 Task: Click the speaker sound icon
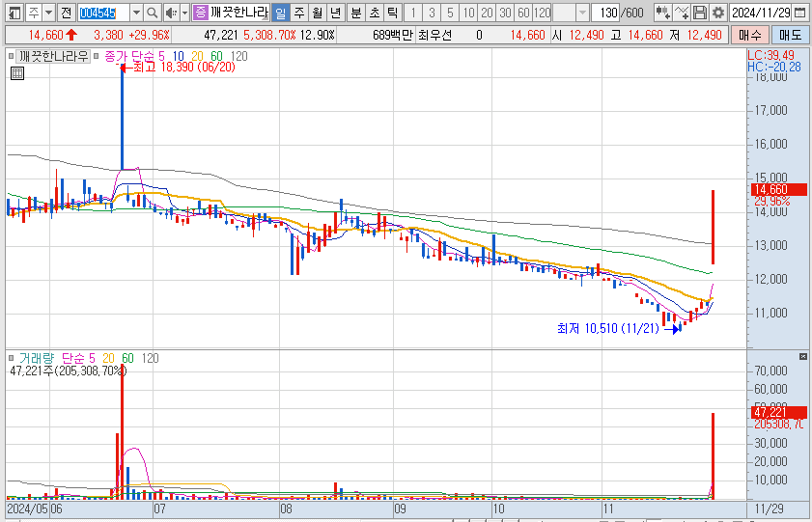(171, 13)
